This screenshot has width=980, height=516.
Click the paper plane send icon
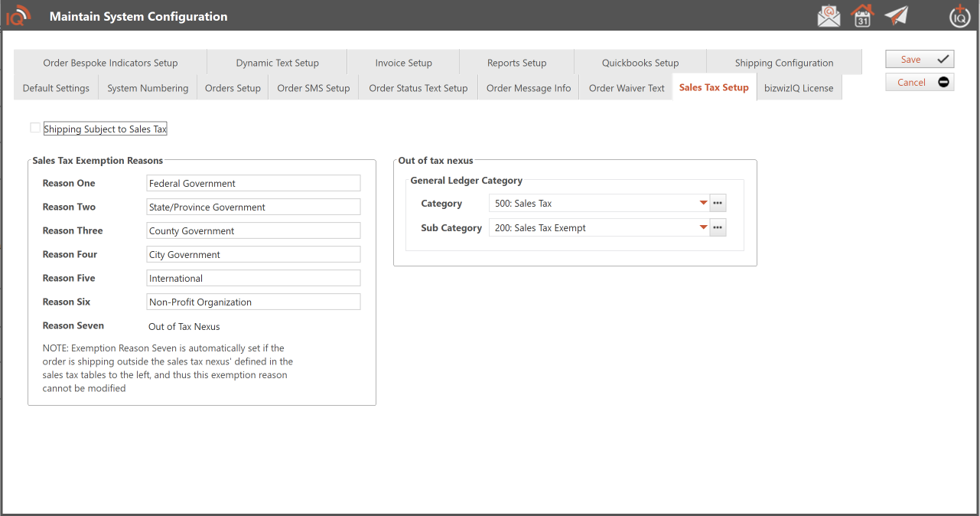[896, 16]
